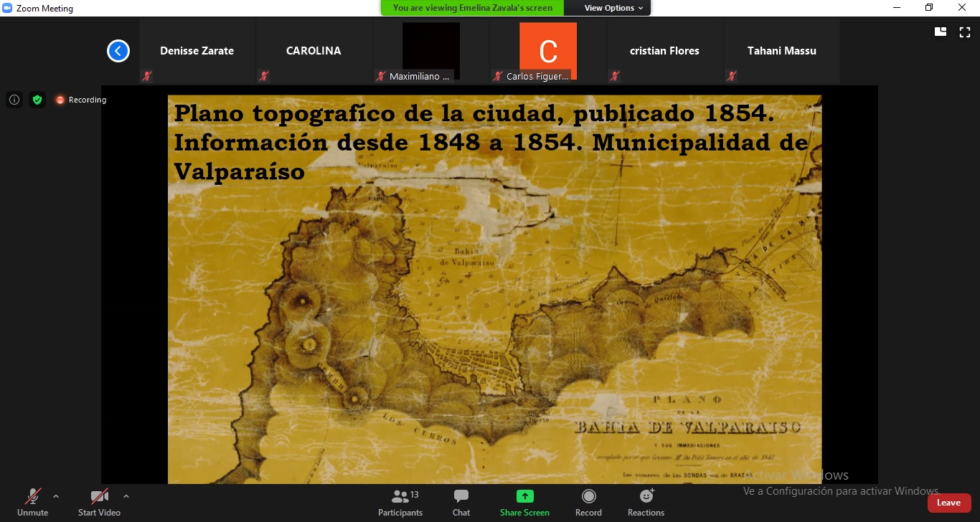Click the green Share Screen icon
This screenshot has width=980, height=522.
[x=524, y=497]
